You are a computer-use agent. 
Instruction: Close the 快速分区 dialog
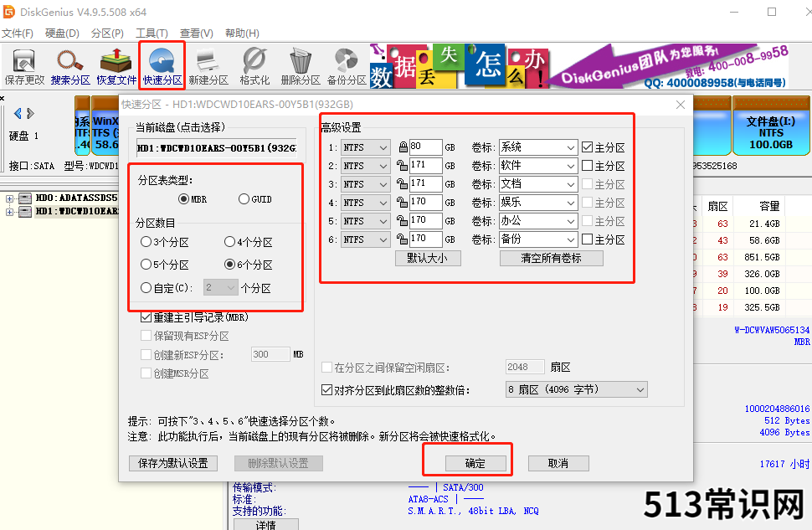681,105
